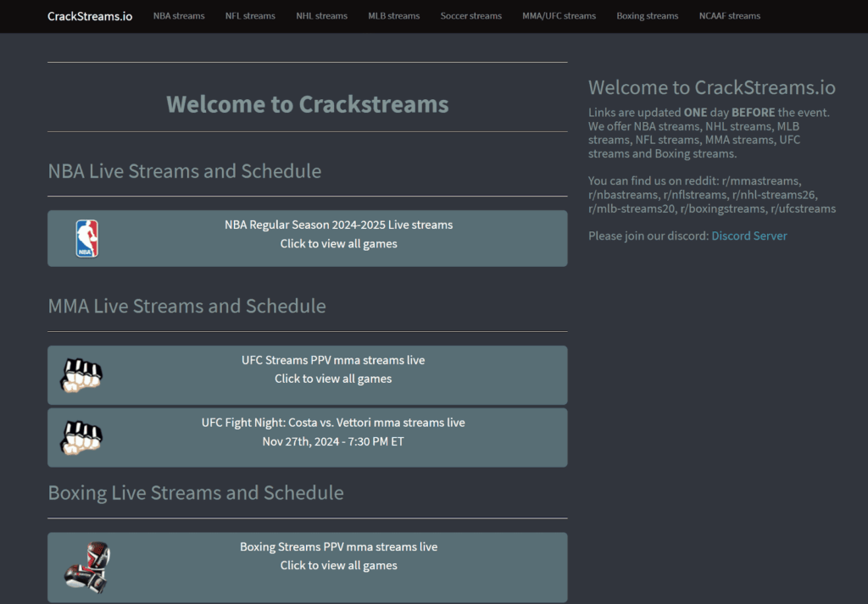Open NBA Regular Season 2024-2025 Live streams

click(307, 238)
